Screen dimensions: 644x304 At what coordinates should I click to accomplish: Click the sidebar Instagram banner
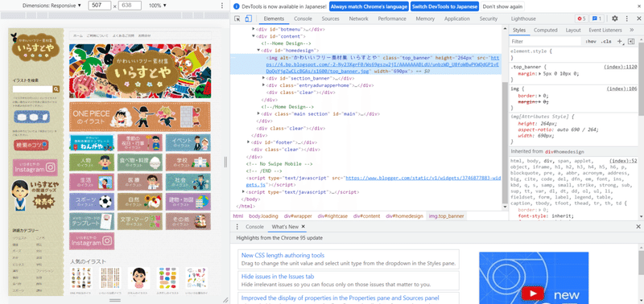(35, 167)
